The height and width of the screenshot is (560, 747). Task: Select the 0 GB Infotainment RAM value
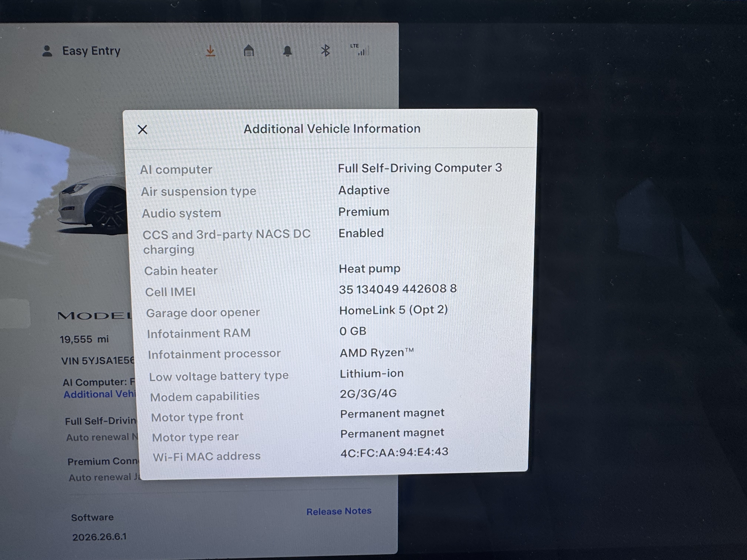(353, 331)
